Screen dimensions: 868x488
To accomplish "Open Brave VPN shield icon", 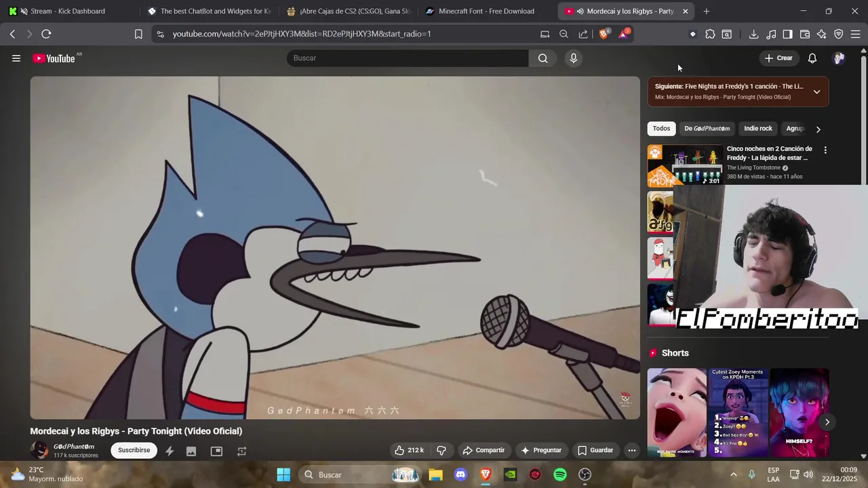I will pos(838,34).
